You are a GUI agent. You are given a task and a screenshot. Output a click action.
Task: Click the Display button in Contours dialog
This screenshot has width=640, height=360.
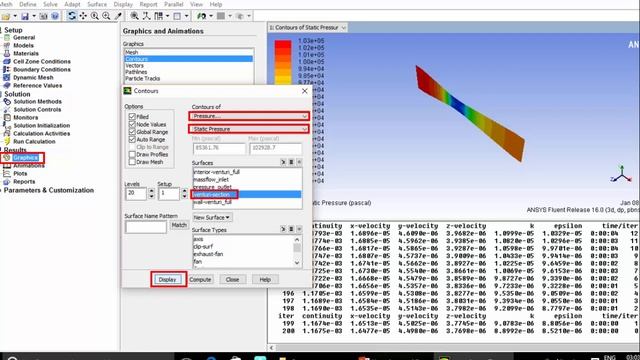168,280
